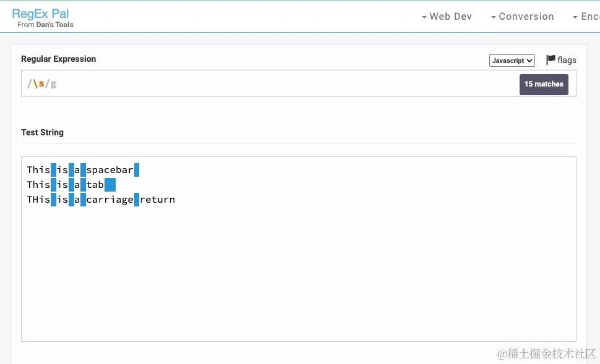Click the flag icon for regex flags
The width and height of the screenshot is (600, 364).
(551, 60)
